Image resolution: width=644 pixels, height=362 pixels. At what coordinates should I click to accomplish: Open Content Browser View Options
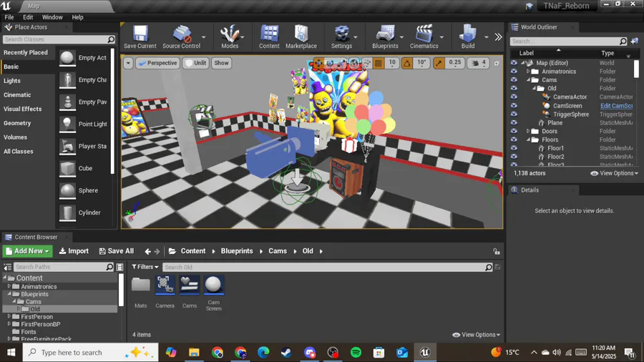[476, 335]
